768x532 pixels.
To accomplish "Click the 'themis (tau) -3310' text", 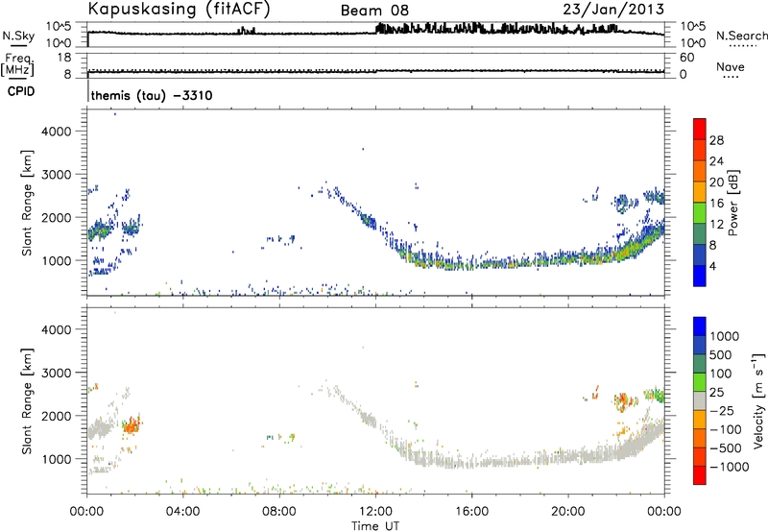I will (x=152, y=95).
